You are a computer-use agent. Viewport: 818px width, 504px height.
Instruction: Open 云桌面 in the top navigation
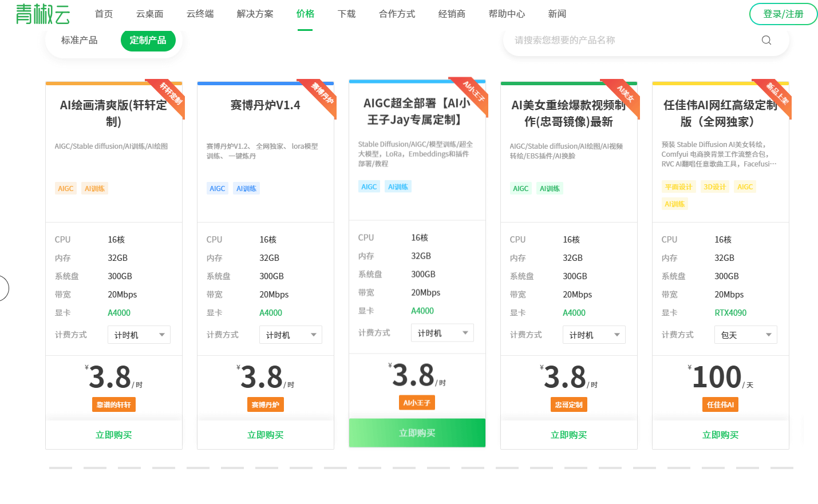click(x=149, y=14)
